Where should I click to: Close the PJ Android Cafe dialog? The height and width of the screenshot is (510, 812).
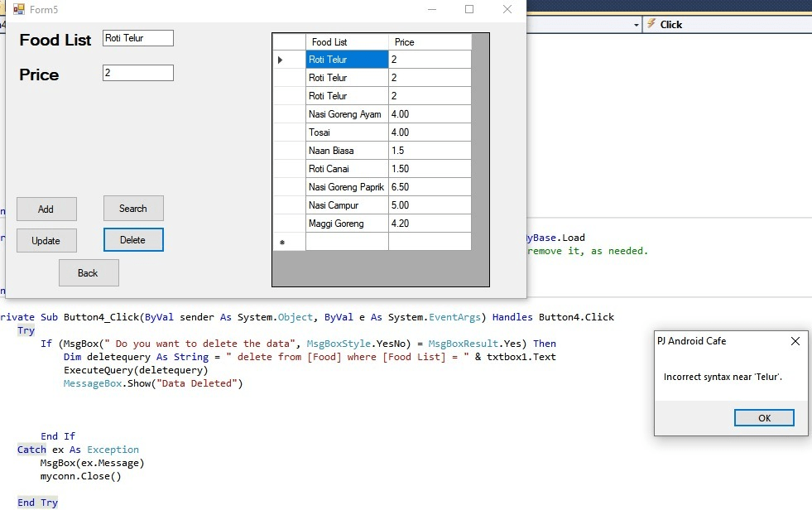(795, 341)
